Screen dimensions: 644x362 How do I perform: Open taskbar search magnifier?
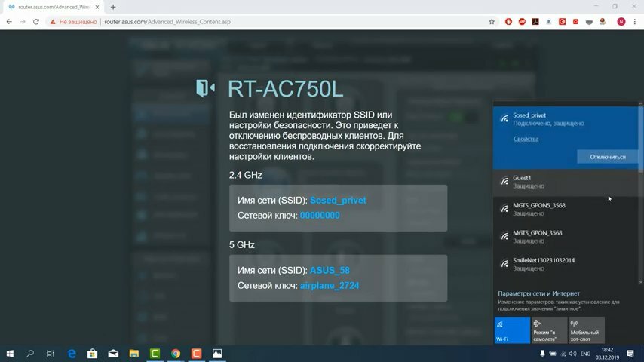point(30,354)
